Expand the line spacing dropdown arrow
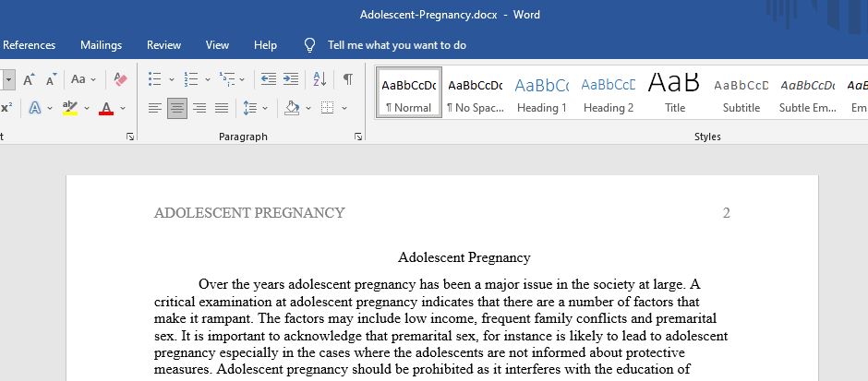This screenshot has width=868, height=381. point(265,108)
